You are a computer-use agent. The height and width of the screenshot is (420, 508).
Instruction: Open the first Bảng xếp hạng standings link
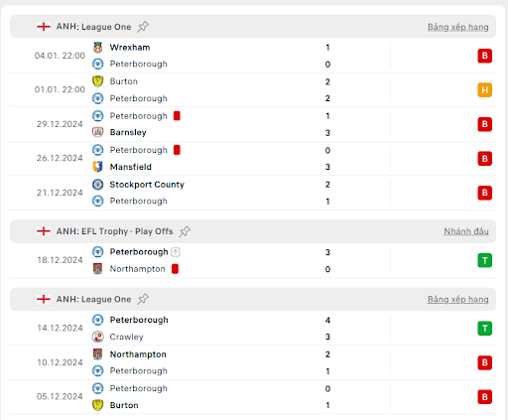tap(457, 27)
